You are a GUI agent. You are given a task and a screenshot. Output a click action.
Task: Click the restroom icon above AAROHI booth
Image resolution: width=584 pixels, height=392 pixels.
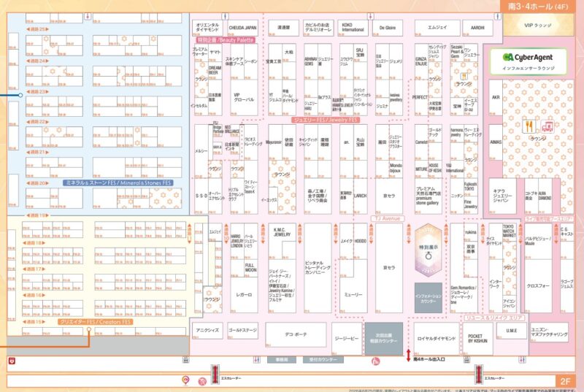pyautogui.click(x=498, y=16)
